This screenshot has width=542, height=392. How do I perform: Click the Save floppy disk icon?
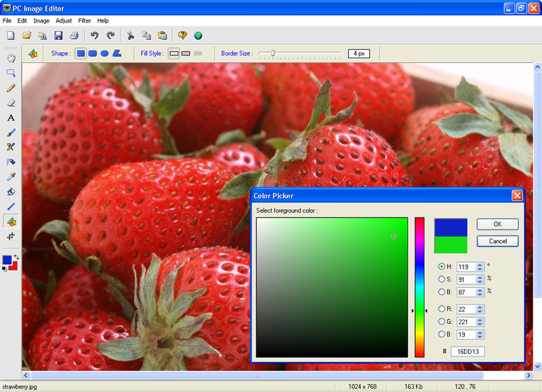click(x=58, y=35)
